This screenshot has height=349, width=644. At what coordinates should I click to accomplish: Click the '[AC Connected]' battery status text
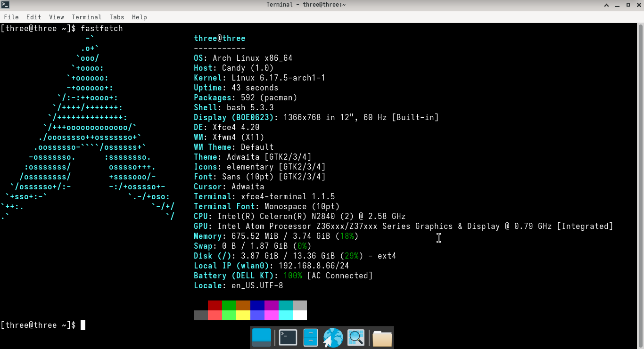(x=340, y=276)
